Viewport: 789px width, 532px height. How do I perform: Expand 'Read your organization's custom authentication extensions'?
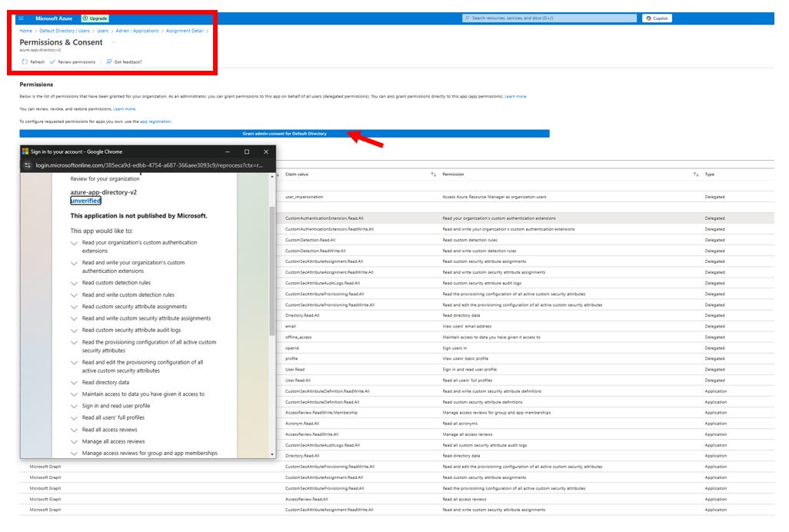coord(74,243)
